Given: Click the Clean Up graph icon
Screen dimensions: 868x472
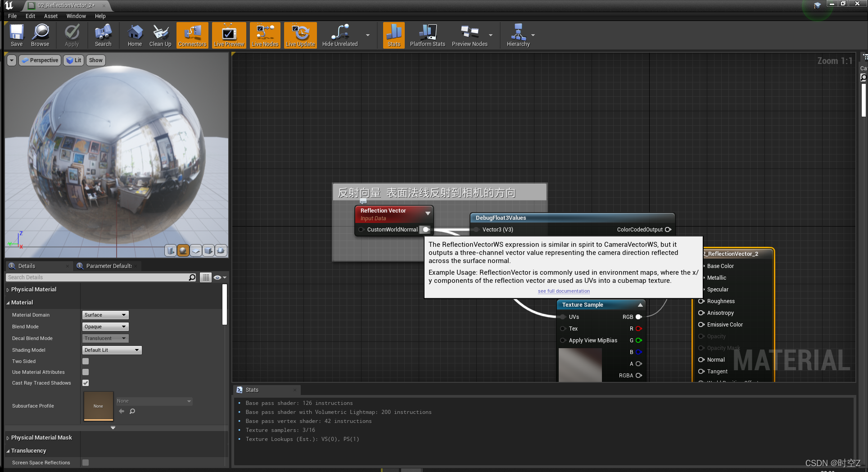Looking at the screenshot, I should 160,35.
